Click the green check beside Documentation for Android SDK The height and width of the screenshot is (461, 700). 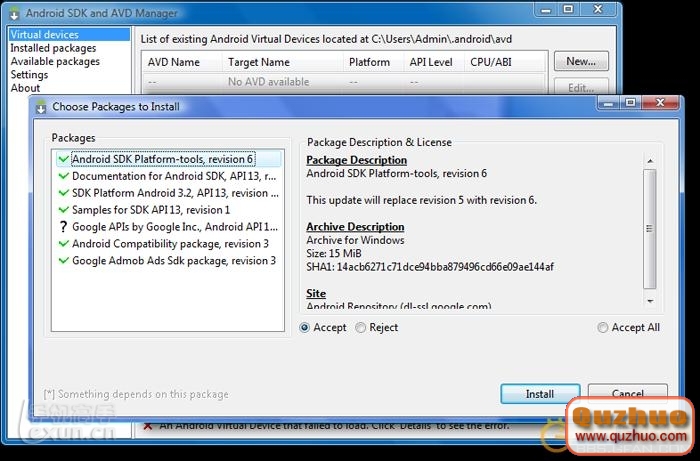[64, 176]
